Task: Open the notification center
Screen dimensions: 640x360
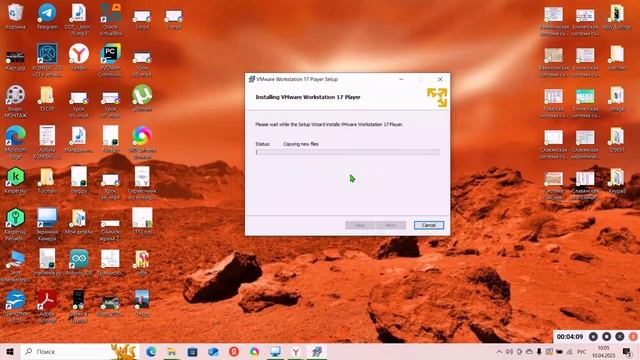Action: click(x=627, y=351)
